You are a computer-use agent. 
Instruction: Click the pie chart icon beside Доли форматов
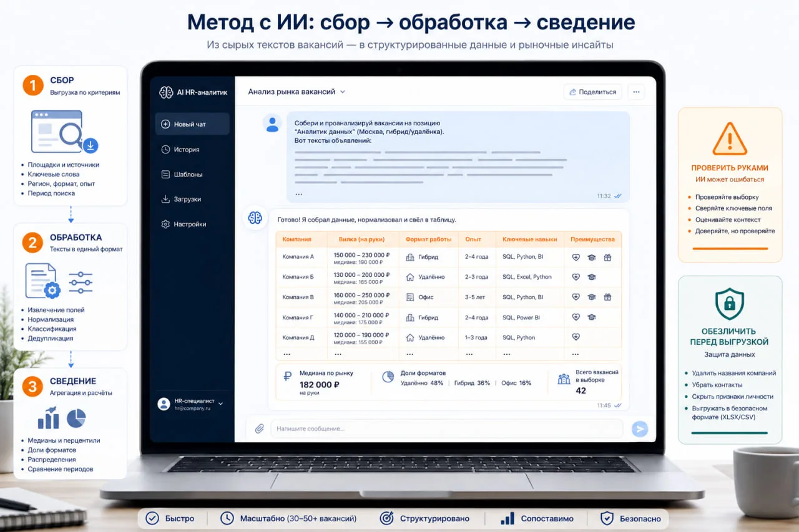click(388, 377)
